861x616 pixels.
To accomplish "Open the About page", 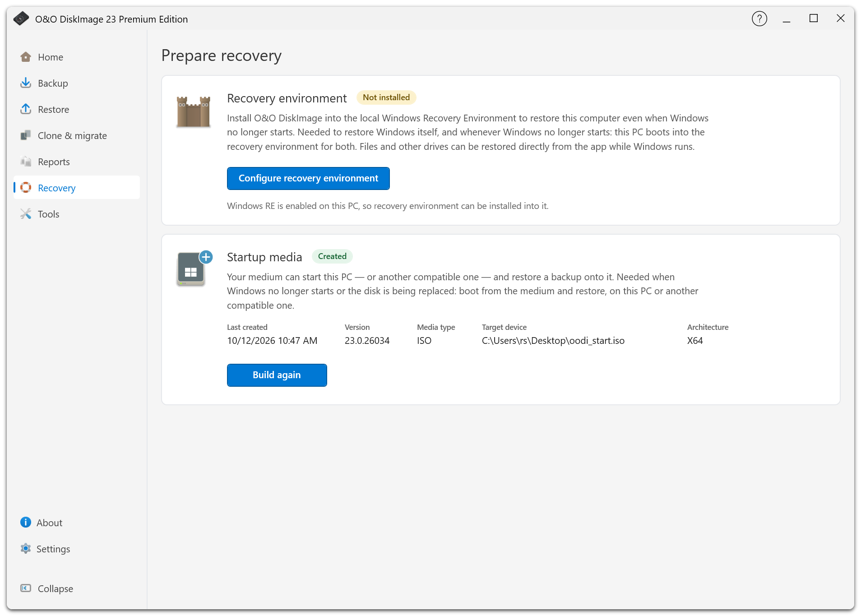I will [77, 523].
